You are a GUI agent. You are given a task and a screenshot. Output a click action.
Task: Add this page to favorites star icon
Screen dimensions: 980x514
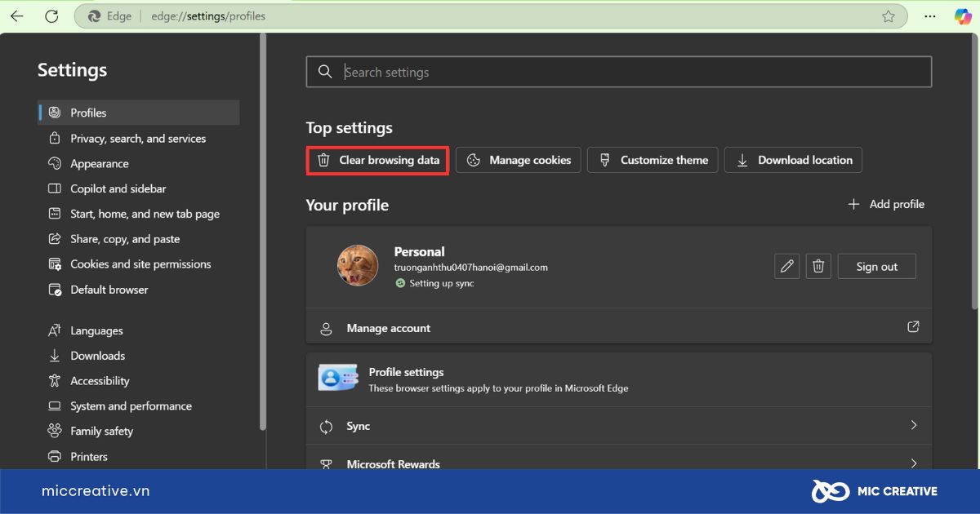pos(889,16)
